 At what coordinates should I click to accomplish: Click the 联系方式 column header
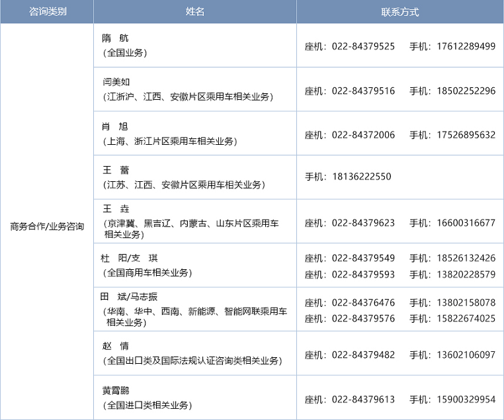[x=399, y=12]
